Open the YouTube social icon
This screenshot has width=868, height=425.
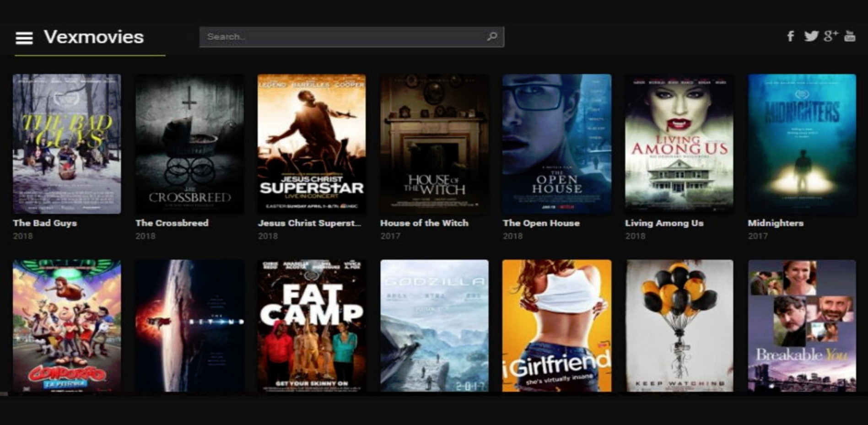(850, 36)
